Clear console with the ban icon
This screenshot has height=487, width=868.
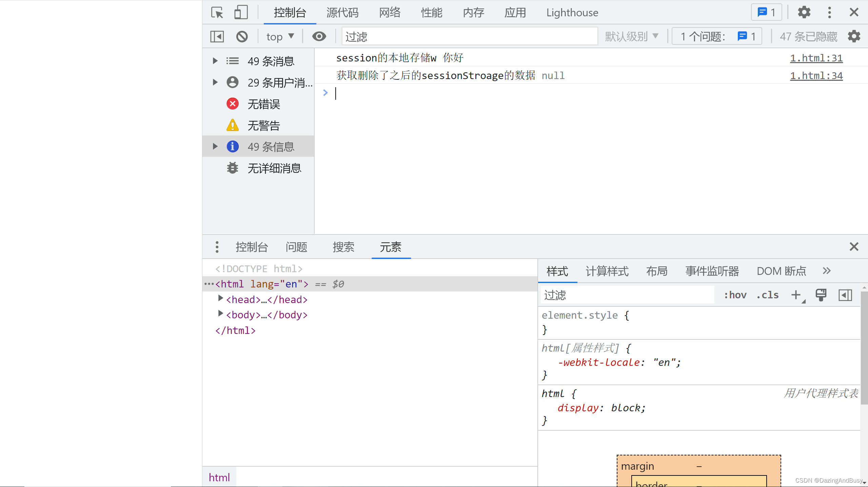point(242,36)
